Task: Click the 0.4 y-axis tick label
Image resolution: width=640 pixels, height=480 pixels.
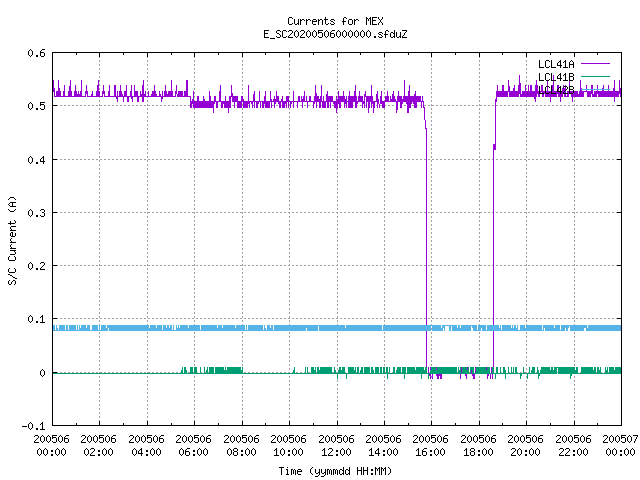Action: (x=36, y=160)
